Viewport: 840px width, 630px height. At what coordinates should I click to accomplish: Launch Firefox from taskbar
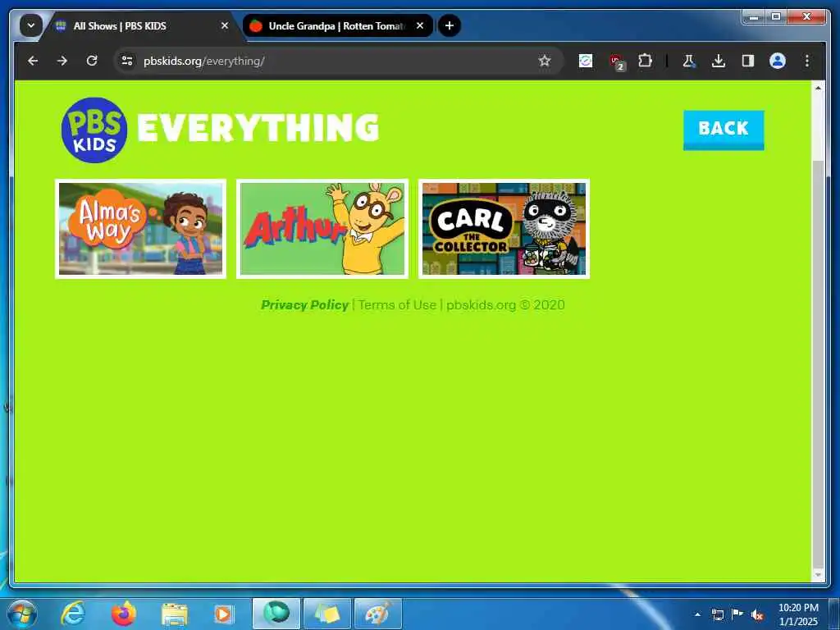123,614
